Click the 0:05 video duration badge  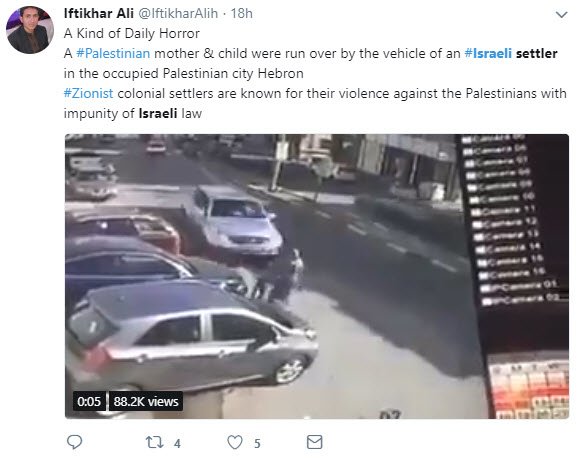89,401
